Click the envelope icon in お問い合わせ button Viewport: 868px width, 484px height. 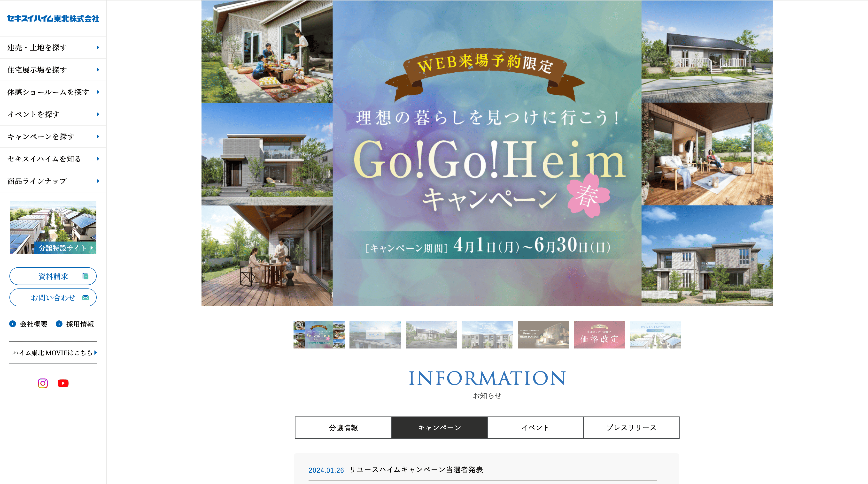[x=85, y=297]
